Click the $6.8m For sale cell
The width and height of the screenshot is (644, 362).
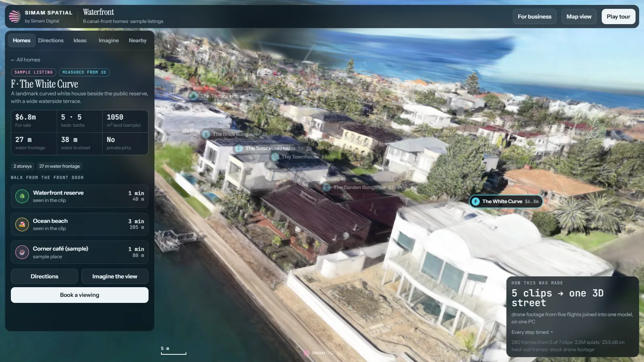click(x=34, y=121)
